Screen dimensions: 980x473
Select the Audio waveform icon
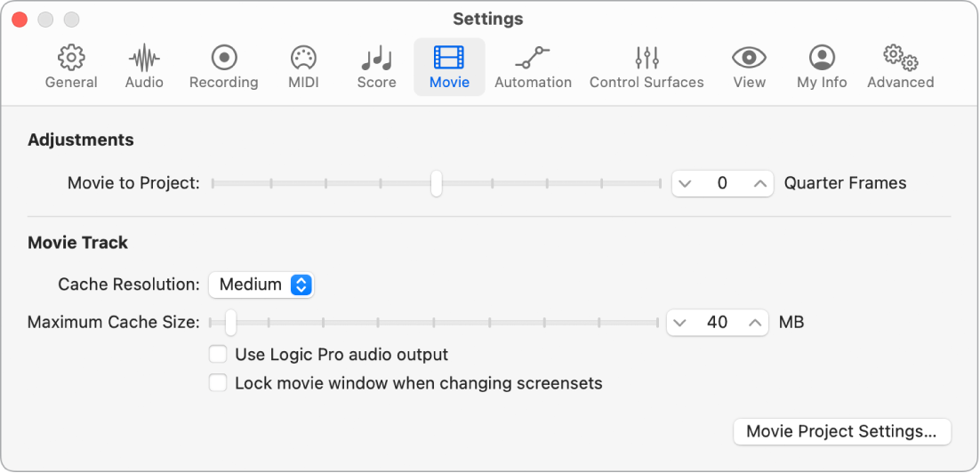click(x=144, y=58)
